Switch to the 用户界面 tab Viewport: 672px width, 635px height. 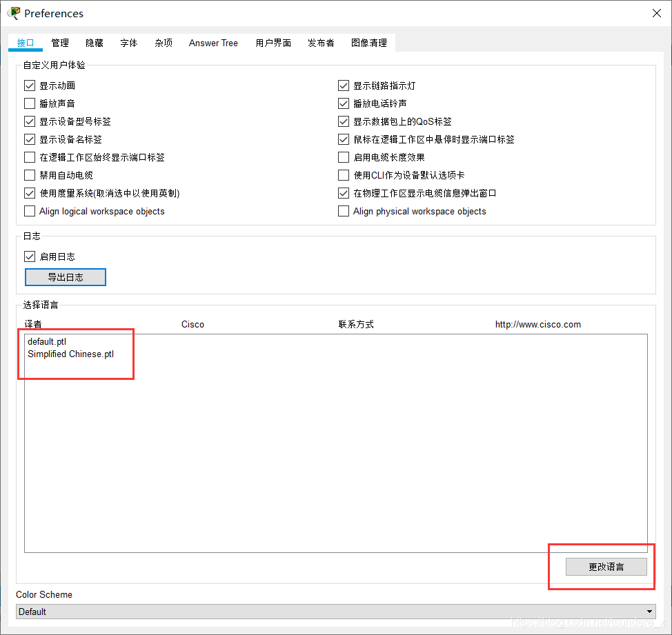click(x=273, y=43)
